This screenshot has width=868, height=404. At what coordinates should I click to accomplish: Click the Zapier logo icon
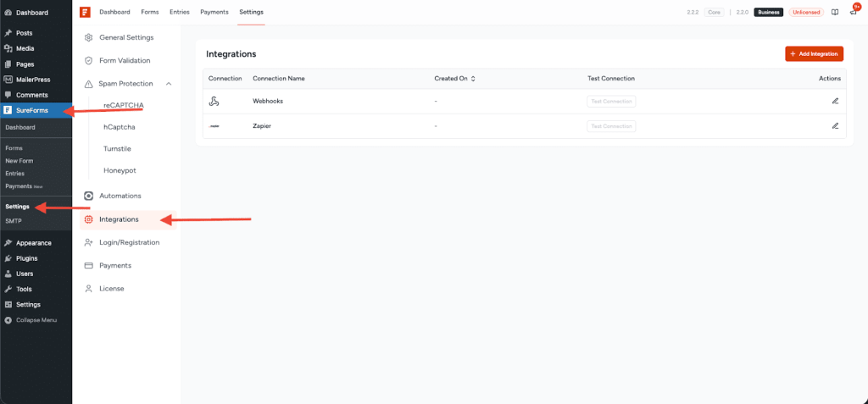click(214, 126)
